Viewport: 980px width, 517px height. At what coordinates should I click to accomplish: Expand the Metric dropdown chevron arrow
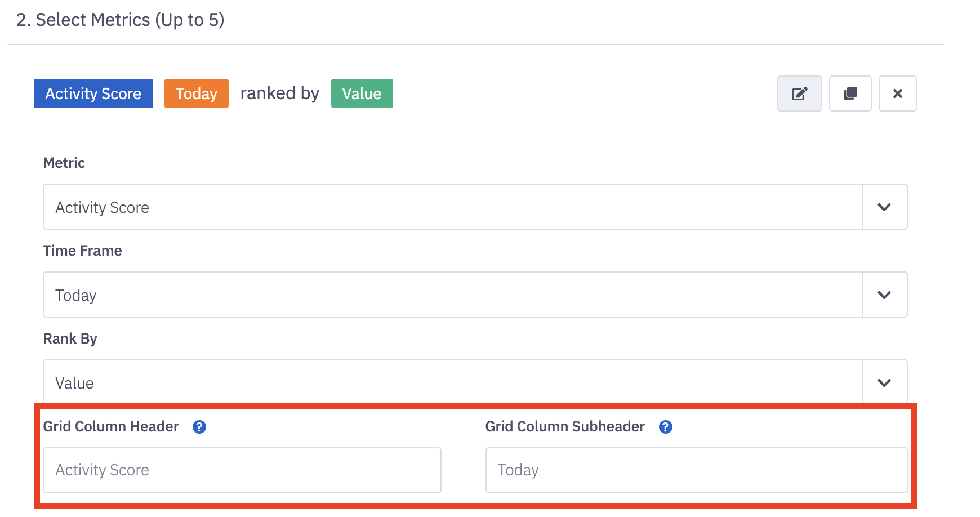click(x=884, y=207)
